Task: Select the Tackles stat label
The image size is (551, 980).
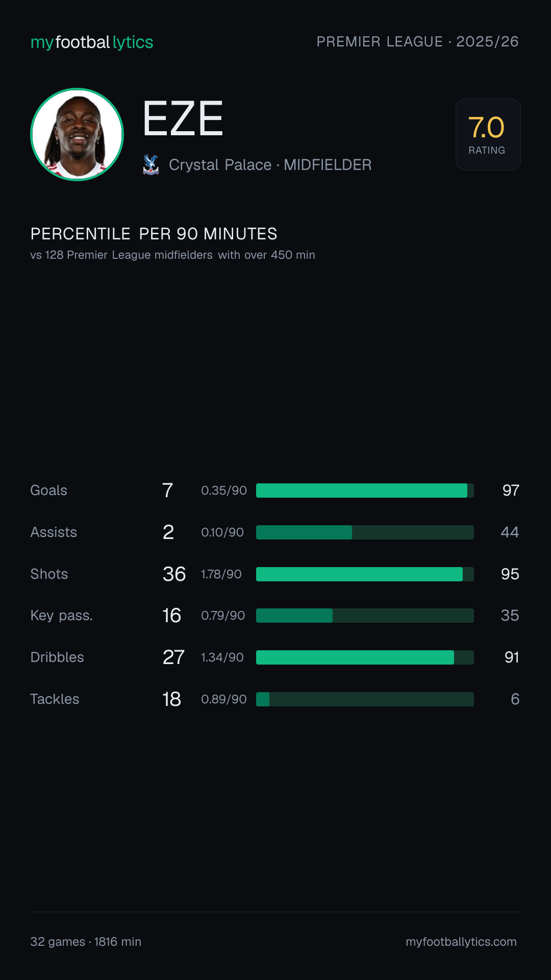Action: [x=55, y=699]
